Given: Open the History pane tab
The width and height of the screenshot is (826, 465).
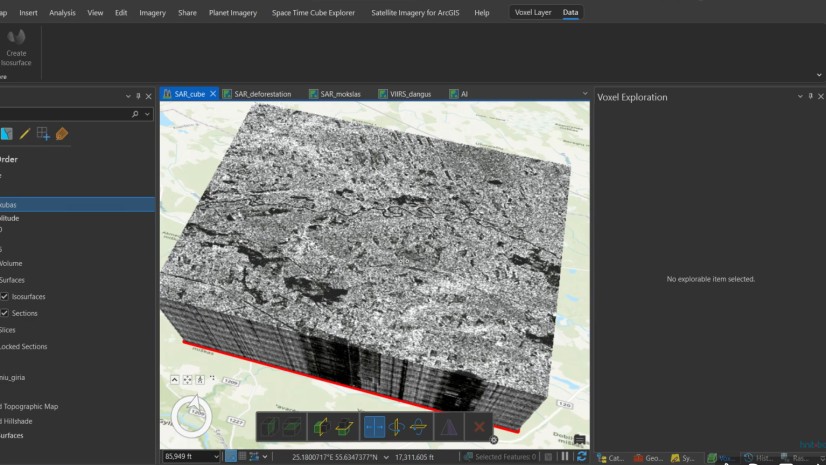Looking at the screenshot, I should (757, 457).
